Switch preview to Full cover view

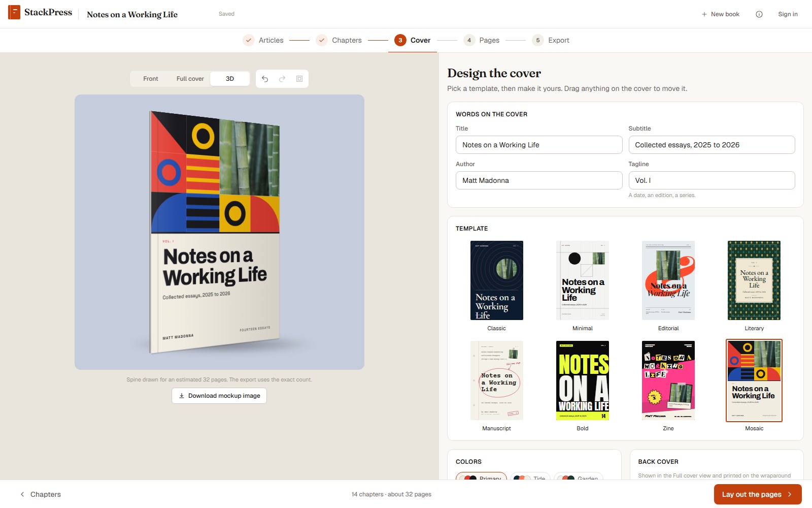[x=190, y=79]
